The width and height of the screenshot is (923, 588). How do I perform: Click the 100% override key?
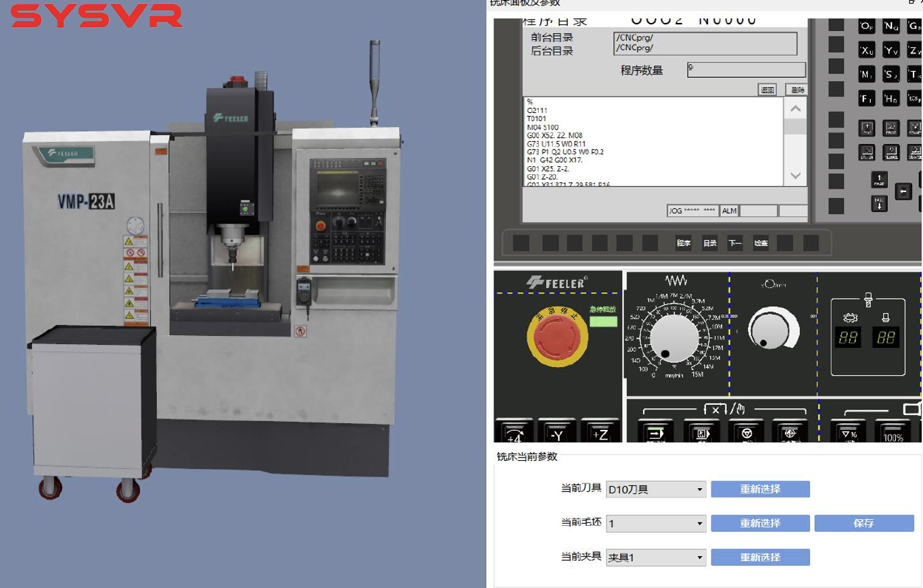[893, 431]
